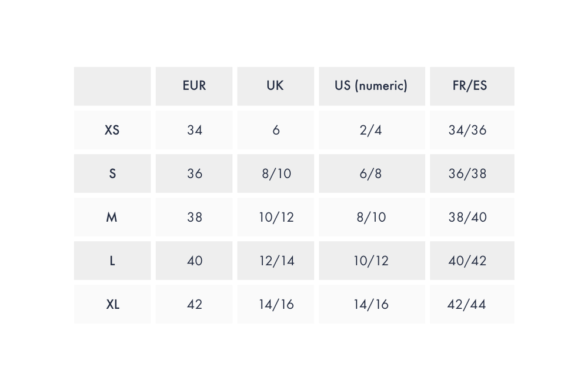Click EUR size 34 cell
This screenshot has width=588, height=390.
(x=194, y=130)
